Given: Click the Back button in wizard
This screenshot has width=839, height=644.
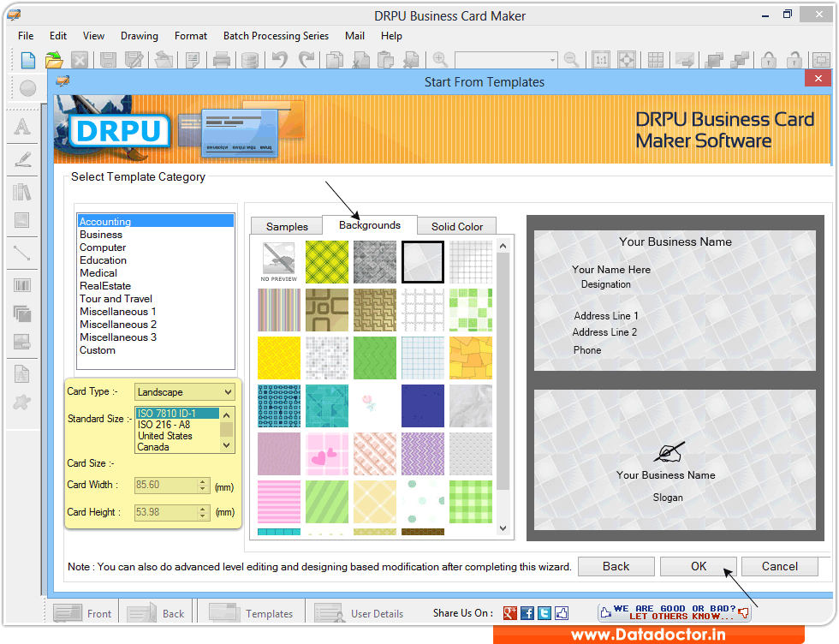Looking at the screenshot, I should point(616,566).
